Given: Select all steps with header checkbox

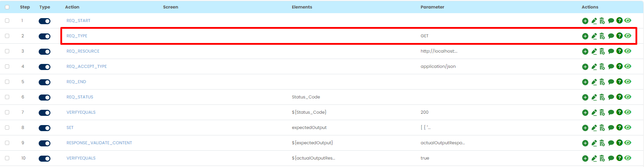Looking at the screenshot, I should coord(7,7).
